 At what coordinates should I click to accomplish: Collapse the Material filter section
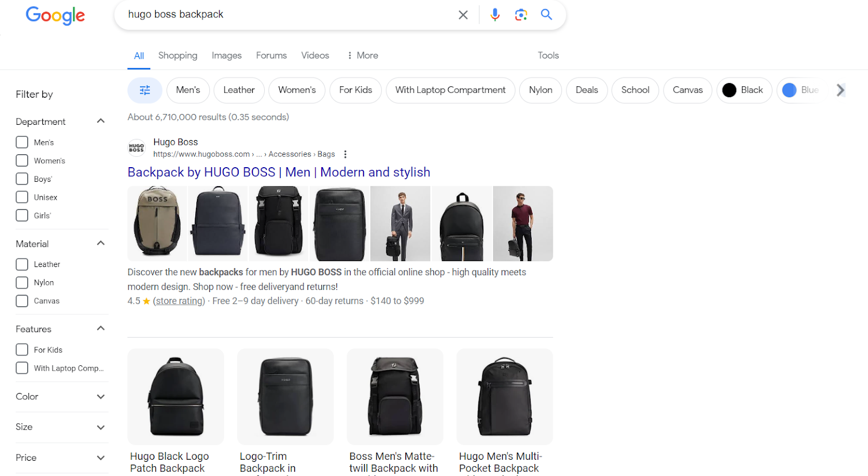(x=100, y=243)
